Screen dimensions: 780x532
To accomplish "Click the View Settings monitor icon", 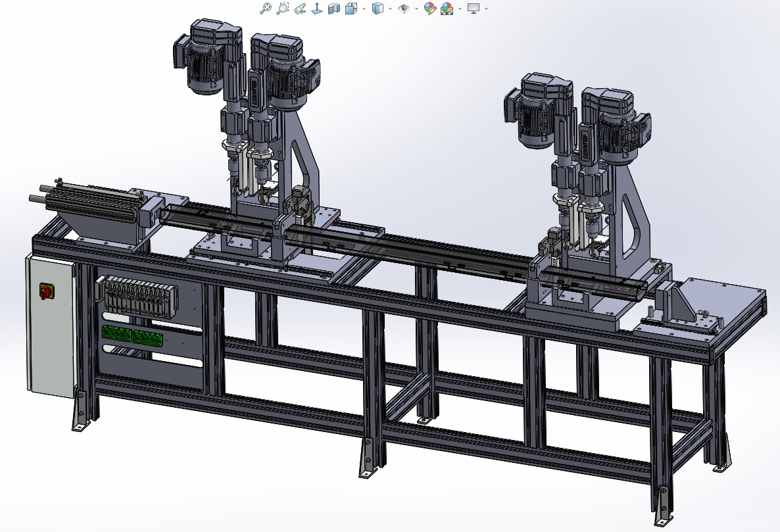I will pyautogui.click(x=474, y=9).
